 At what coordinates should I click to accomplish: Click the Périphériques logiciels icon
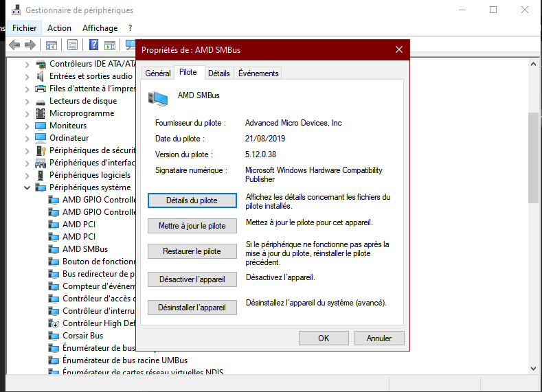click(41, 175)
